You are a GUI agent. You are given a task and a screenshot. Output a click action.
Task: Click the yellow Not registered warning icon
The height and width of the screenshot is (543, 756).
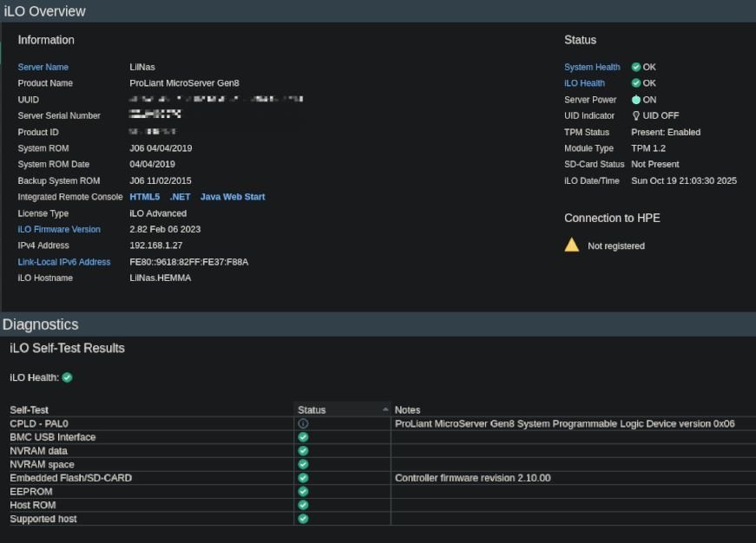point(571,245)
